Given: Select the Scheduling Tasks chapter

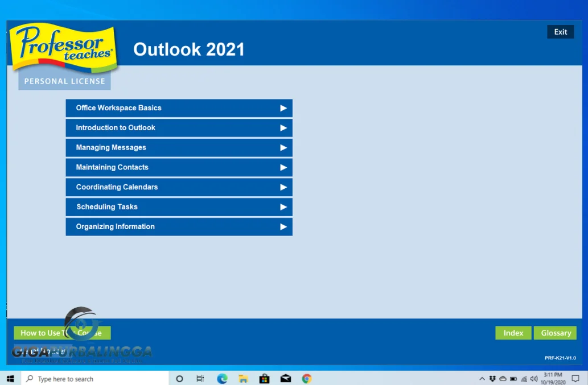Looking at the screenshot, I should click(x=179, y=207).
